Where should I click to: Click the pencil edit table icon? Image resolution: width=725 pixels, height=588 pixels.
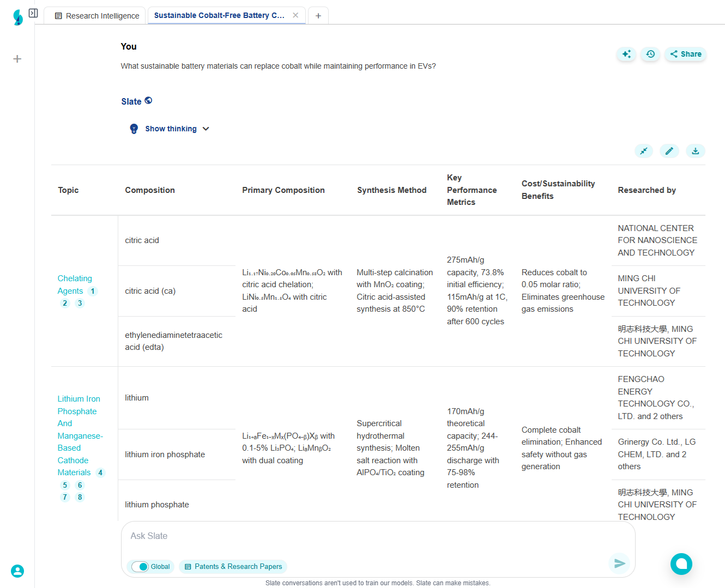(x=669, y=151)
